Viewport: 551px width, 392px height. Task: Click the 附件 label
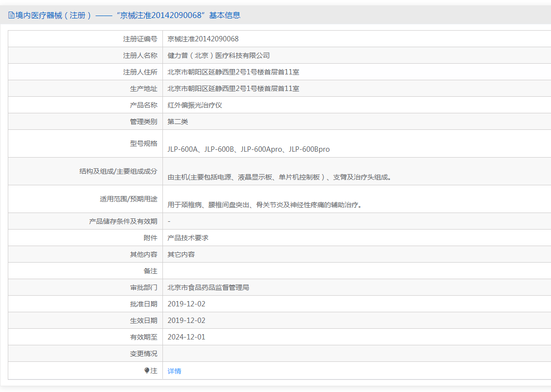click(150, 238)
